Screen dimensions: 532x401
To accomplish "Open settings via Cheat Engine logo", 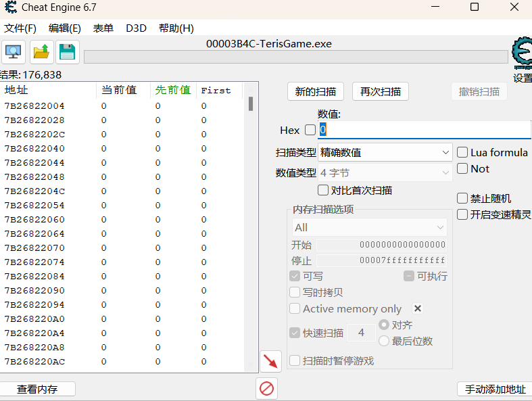I will click(522, 54).
